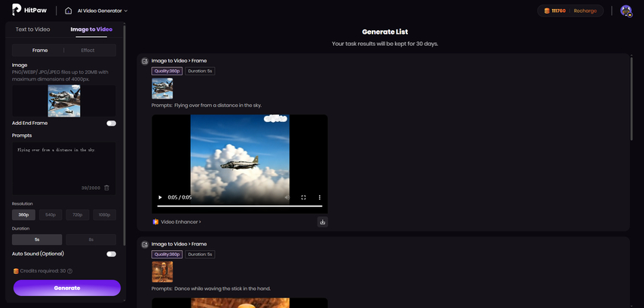This screenshot has height=308, width=644.
Task: Click the airplane video progress bar
Action: 240,206
